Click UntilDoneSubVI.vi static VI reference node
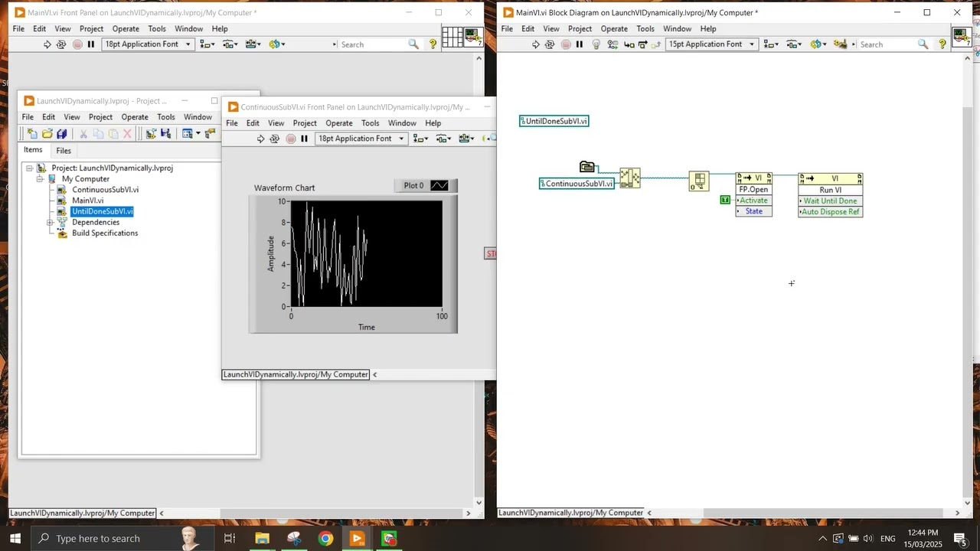Image resolution: width=980 pixels, height=551 pixels. click(x=554, y=121)
